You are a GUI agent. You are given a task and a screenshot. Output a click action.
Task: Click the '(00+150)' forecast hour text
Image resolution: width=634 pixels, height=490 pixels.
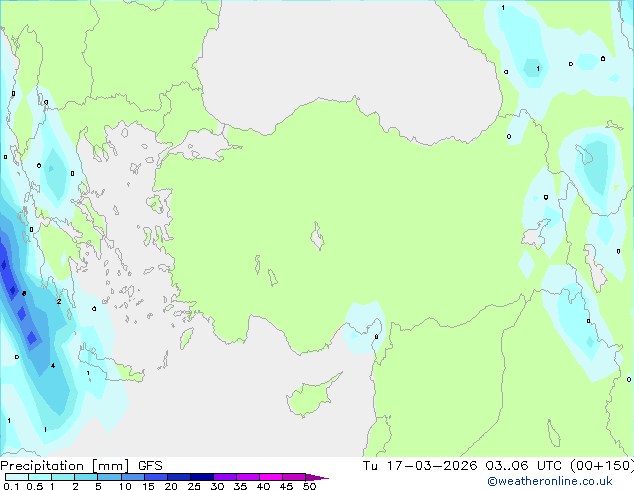[602, 466]
